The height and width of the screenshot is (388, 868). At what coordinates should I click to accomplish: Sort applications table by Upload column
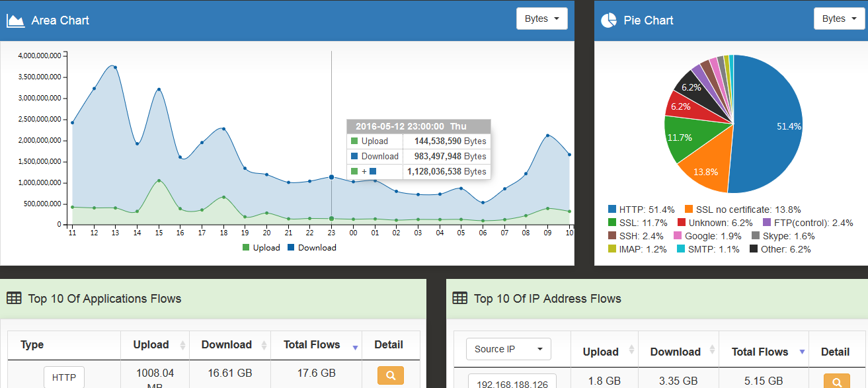[151, 344]
